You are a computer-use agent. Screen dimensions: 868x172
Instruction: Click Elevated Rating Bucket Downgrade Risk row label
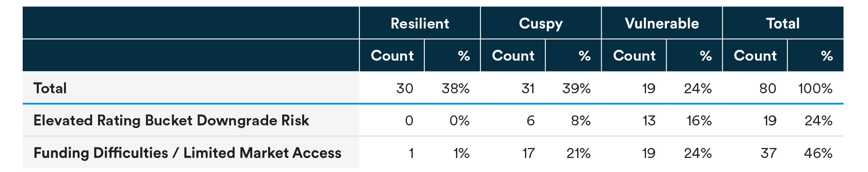point(171,120)
